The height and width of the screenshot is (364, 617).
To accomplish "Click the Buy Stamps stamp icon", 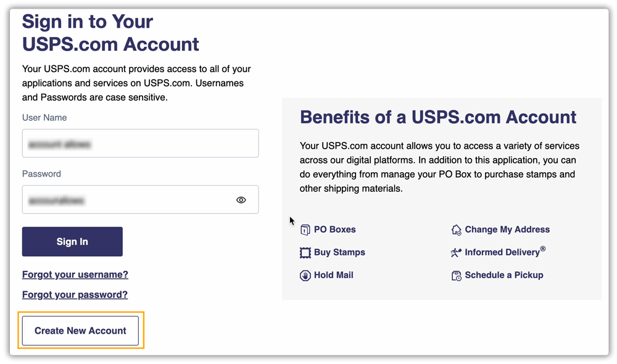I will 305,252.
